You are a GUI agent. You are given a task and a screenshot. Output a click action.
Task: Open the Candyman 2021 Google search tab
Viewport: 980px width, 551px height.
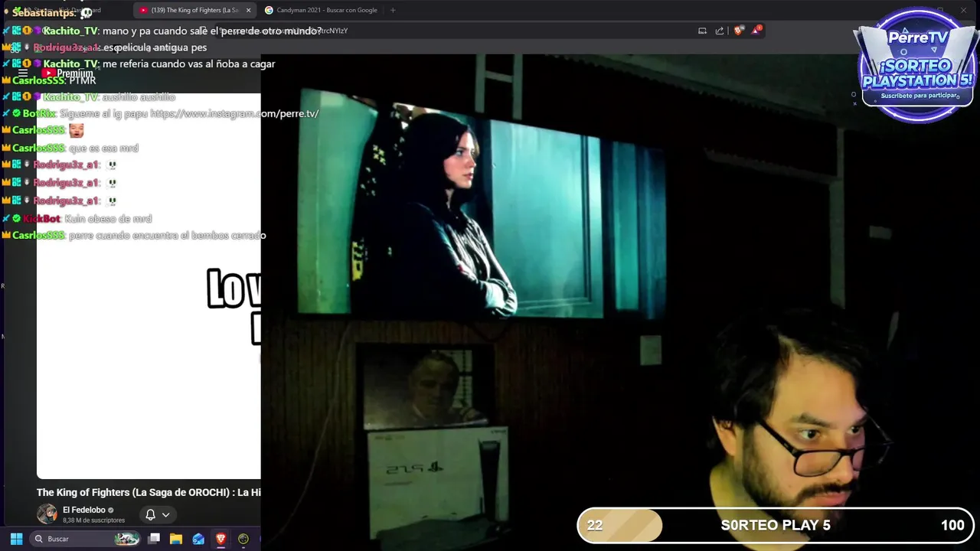tap(322, 10)
